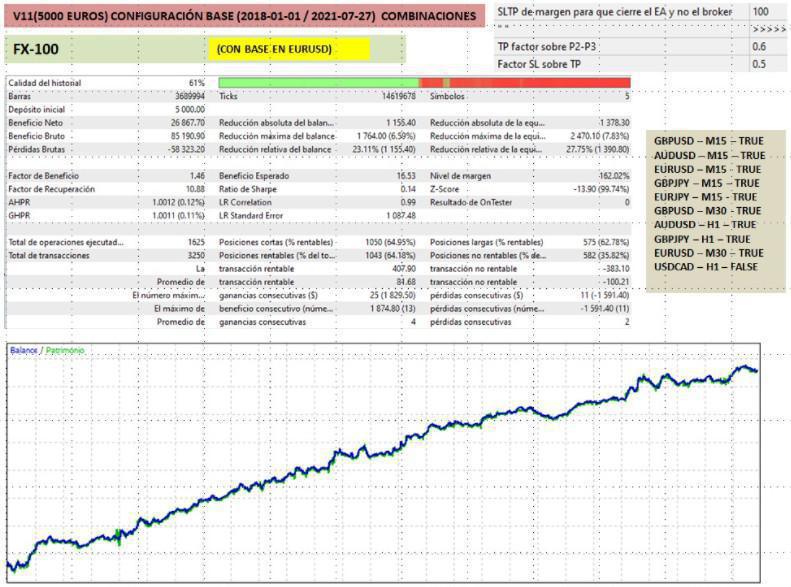Click the 'LR Standard Error' value 1 087.48
The width and height of the screenshot is (791, 587).
click(401, 215)
